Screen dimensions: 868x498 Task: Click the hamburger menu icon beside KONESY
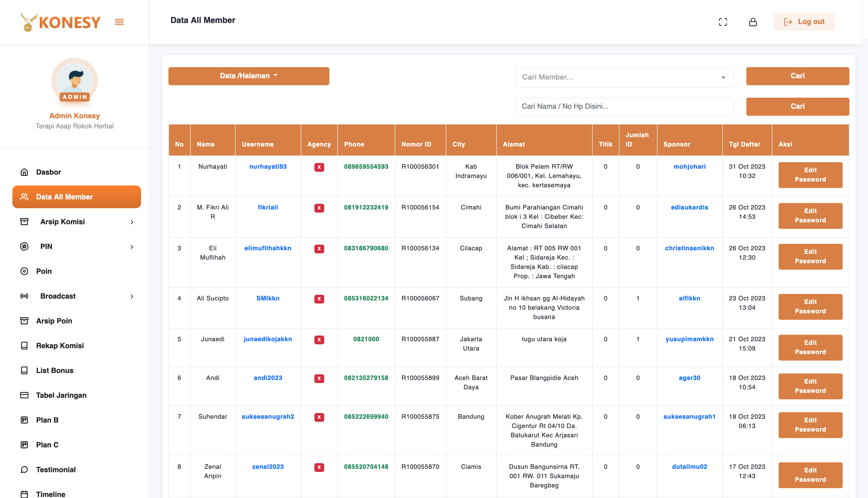pos(119,22)
